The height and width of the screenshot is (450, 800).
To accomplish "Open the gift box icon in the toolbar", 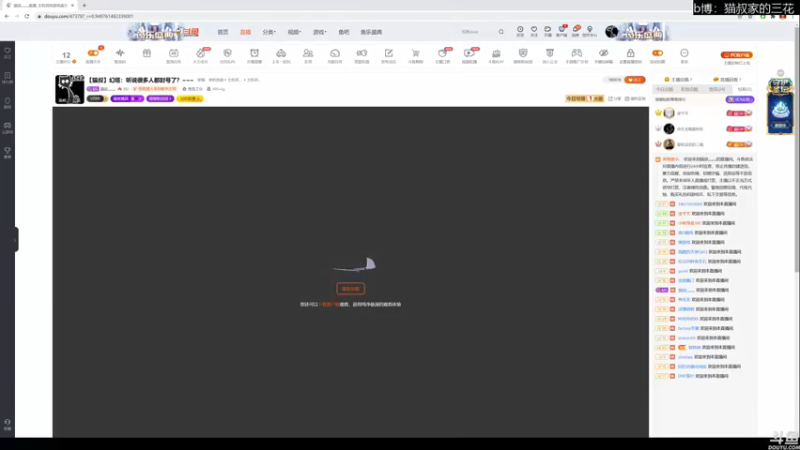I will (x=147, y=53).
